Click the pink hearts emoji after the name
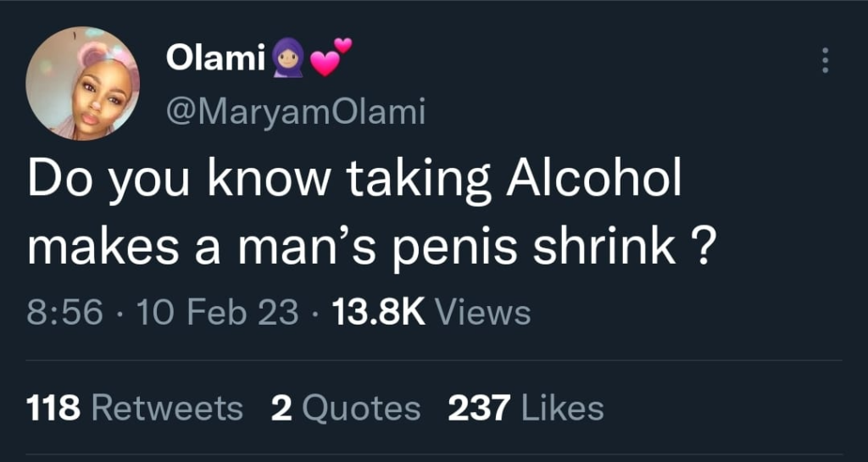Viewport: 868px width, 462px height. tap(329, 57)
